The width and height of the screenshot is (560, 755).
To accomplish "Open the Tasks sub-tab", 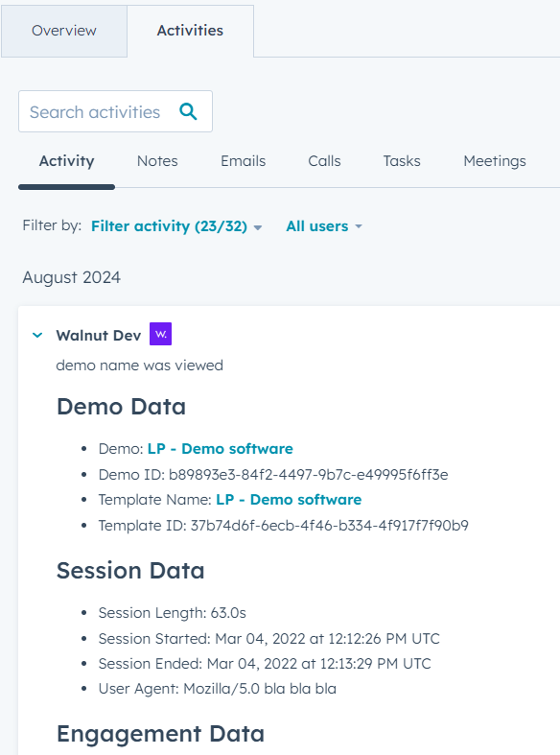I will [x=402, y=161].
